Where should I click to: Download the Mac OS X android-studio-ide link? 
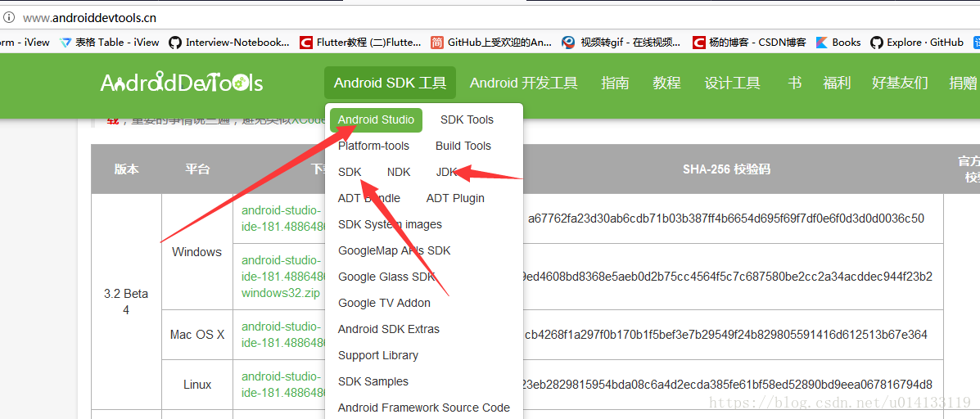(x=282, y=335)
